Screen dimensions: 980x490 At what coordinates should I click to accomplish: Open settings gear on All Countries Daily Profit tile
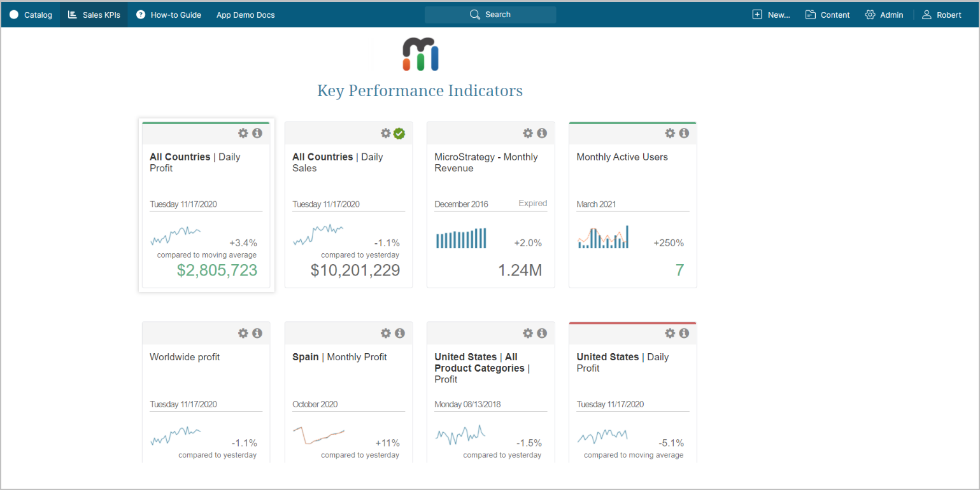click(243, 133)
